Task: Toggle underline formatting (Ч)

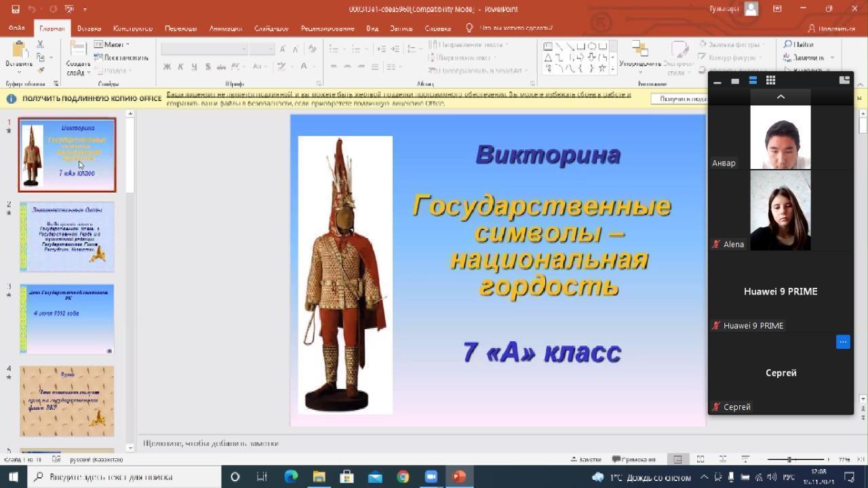Action: [193, 67]
